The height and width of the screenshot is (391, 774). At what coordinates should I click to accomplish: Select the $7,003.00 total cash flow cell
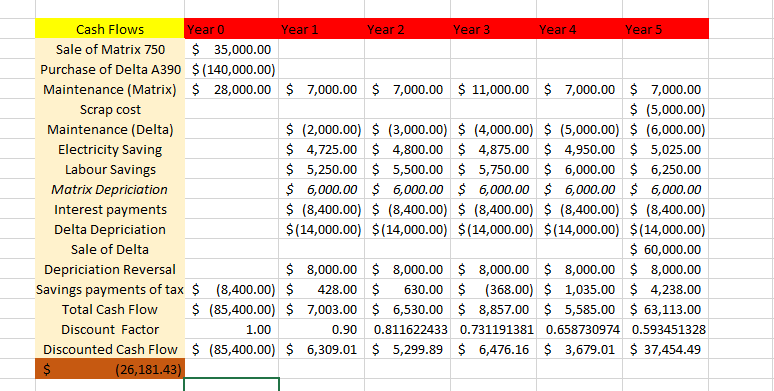pos(321,310)
